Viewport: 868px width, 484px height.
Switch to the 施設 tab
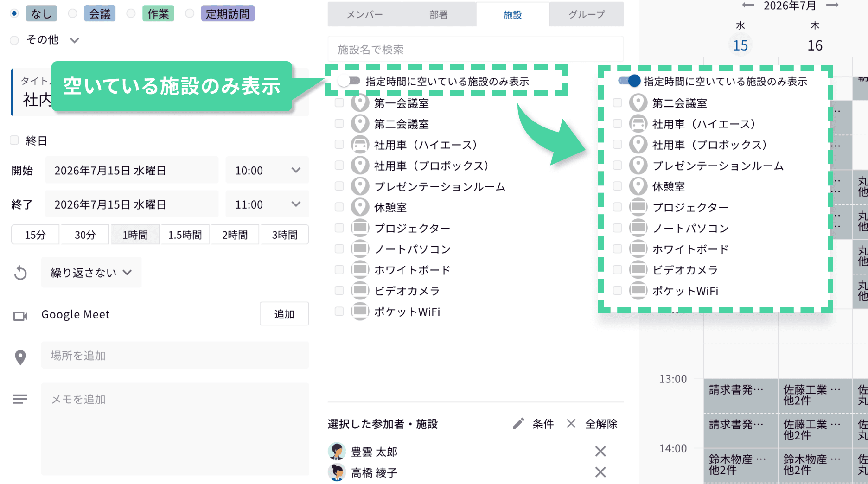tap(513, 14)
